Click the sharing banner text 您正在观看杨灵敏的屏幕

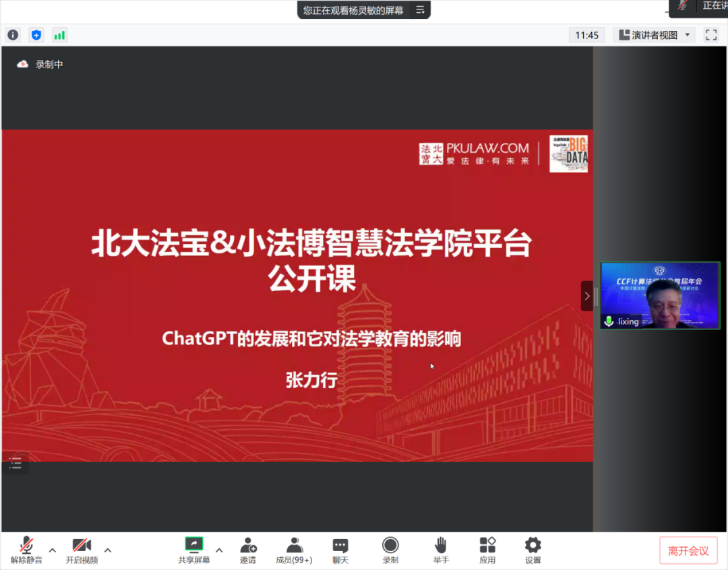pos(353,10)
